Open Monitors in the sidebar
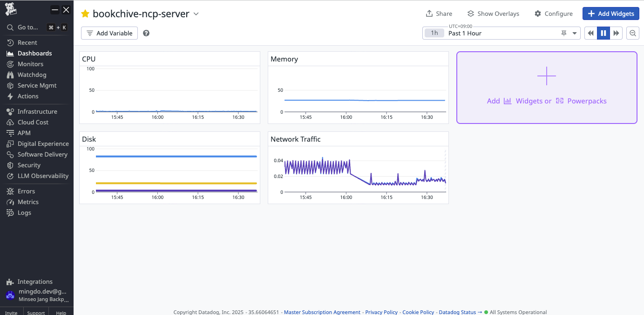Image resolution: width=644 pixels, height=315 pixels. pos(30,64)
